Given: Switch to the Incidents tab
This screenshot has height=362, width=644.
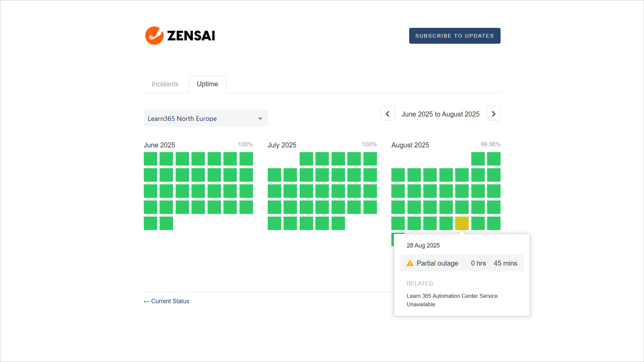Looking at the screenshot, I should click(x=165, y=84).
